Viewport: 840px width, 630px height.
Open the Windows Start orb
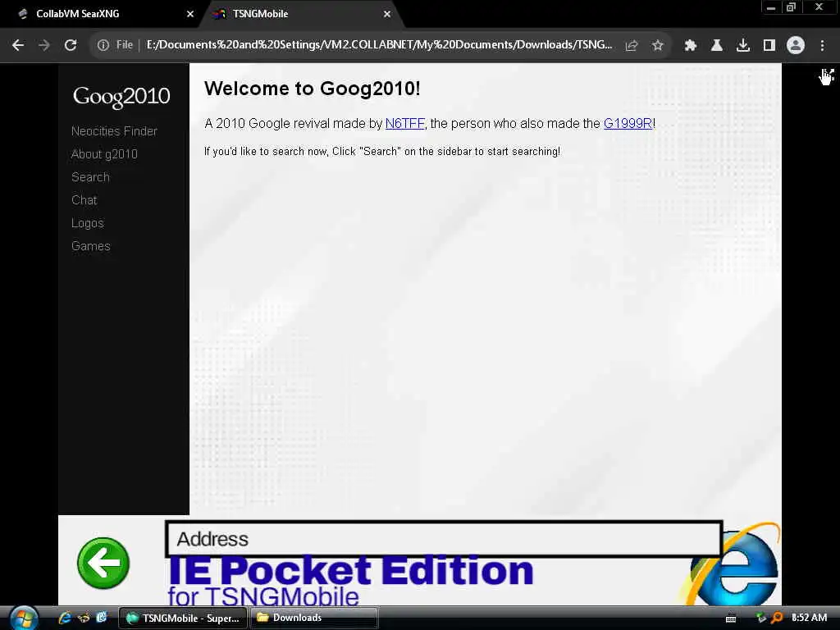pyautogui.click(x=24, y=619)
